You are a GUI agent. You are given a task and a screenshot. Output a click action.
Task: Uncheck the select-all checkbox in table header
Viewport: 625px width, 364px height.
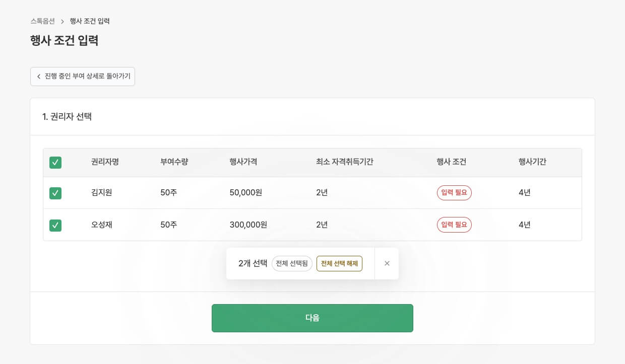click(x=55, y=162)
